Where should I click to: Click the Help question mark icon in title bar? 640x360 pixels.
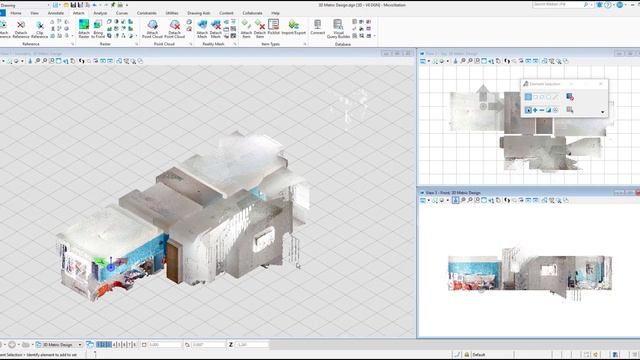click(608, 5)
